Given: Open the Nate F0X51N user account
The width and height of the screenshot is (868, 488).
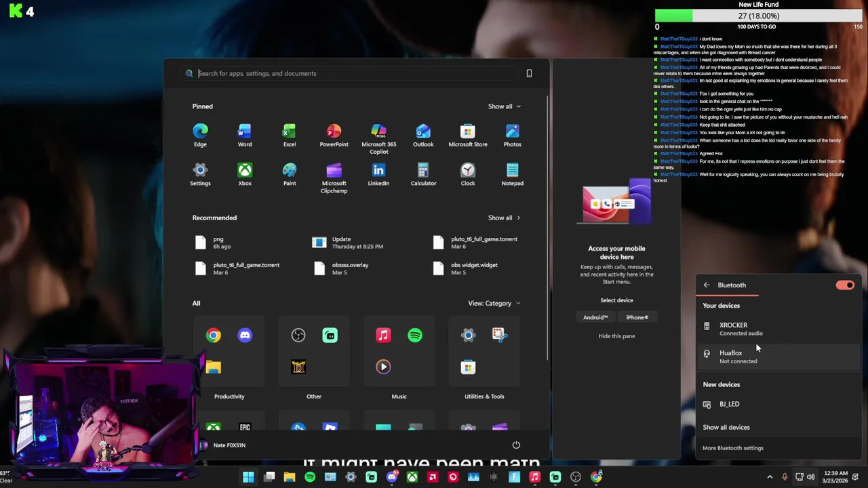Looking at the screenshot, I should tap(221, 445).
